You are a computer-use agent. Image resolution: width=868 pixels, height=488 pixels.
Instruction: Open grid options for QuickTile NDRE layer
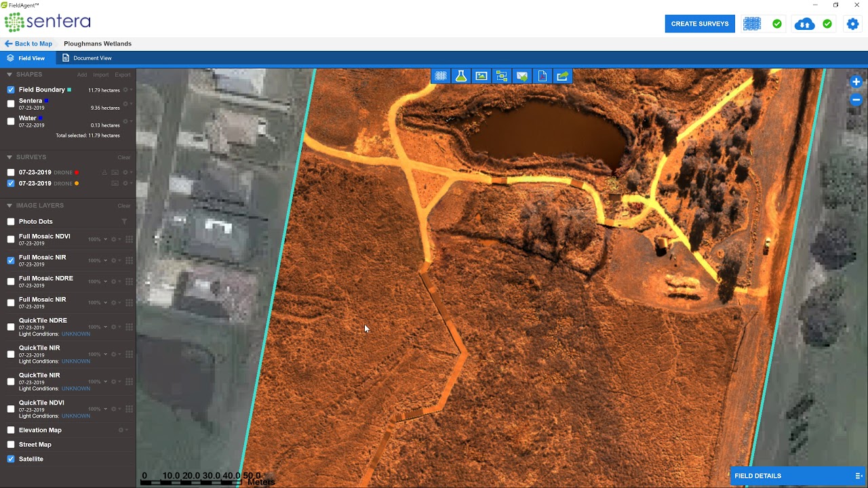[x=129, y=327]
